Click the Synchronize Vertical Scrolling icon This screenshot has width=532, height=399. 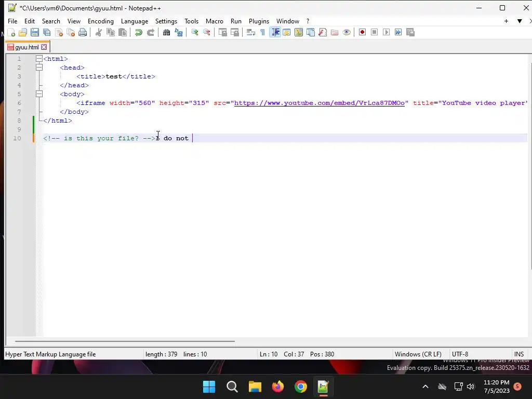coord(222,32)
